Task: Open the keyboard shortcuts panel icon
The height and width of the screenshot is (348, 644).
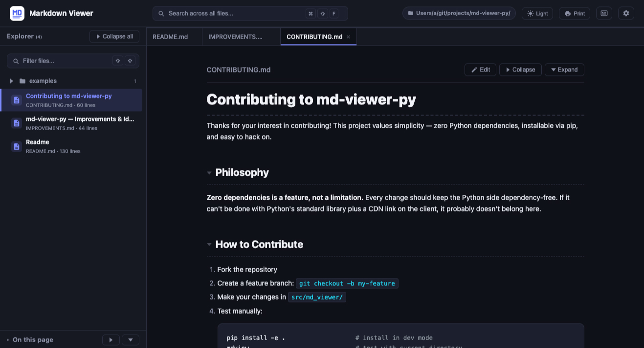Action: coord(604,13)
